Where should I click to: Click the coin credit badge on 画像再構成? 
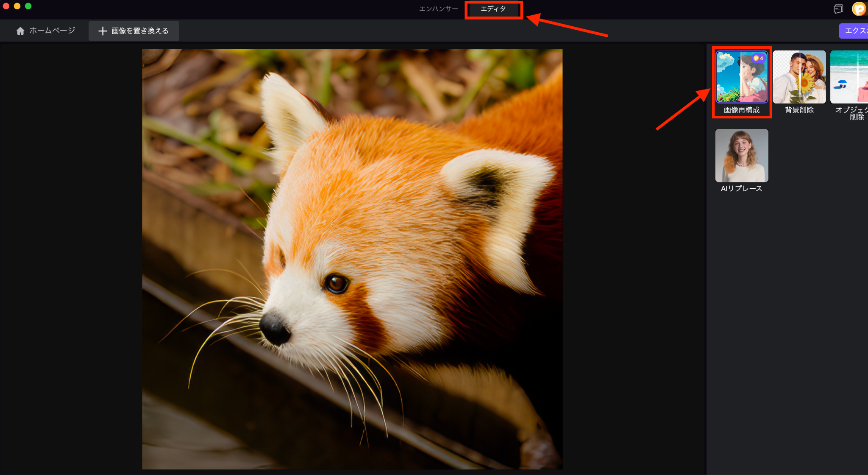click(x=759, y=58)
